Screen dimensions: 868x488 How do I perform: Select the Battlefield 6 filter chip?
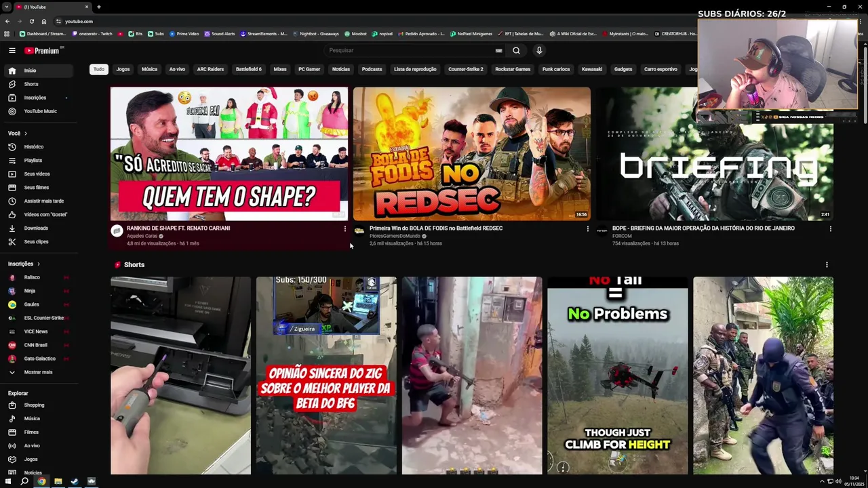248,69
